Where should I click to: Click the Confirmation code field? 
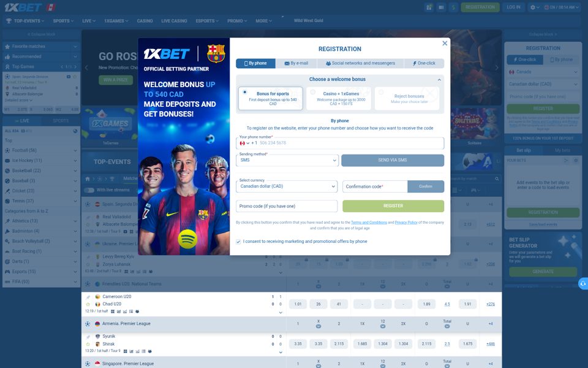tap(375, 186)
